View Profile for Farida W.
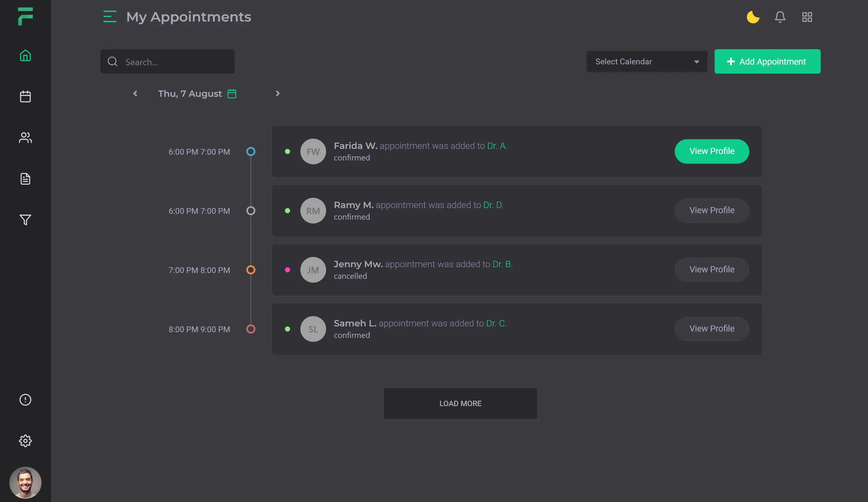Screen dimensions: 868x502 pyautogui.click(x=712, y=151)
